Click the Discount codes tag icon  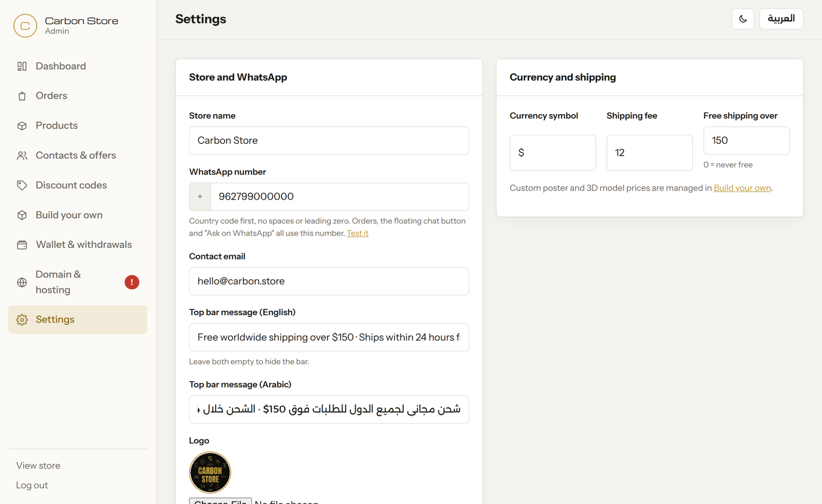click(22, 185)
